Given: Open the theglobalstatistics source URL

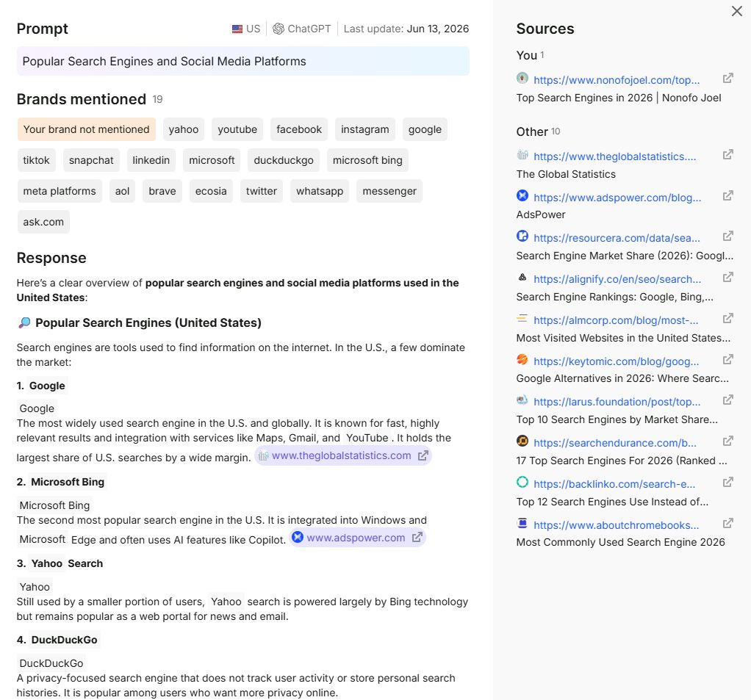Looking at the screenshot, I should pos(614,156).
